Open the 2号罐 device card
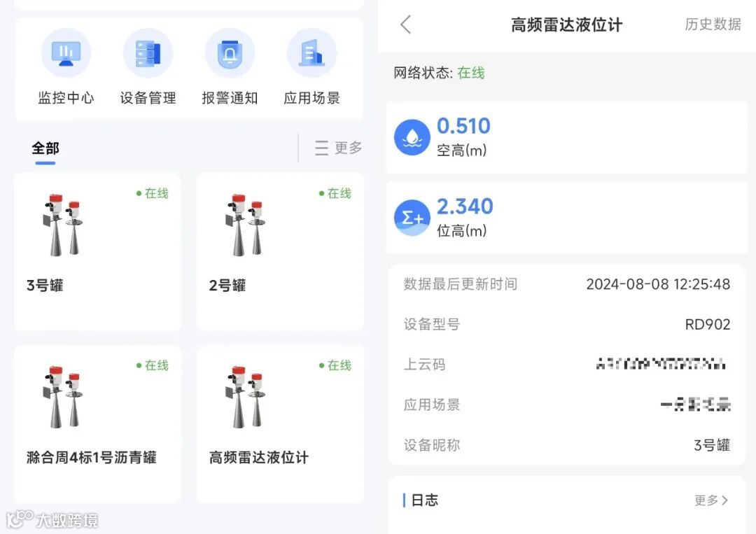Image resolution: width=756 pixels, height=534 pixels. [280, 251]
